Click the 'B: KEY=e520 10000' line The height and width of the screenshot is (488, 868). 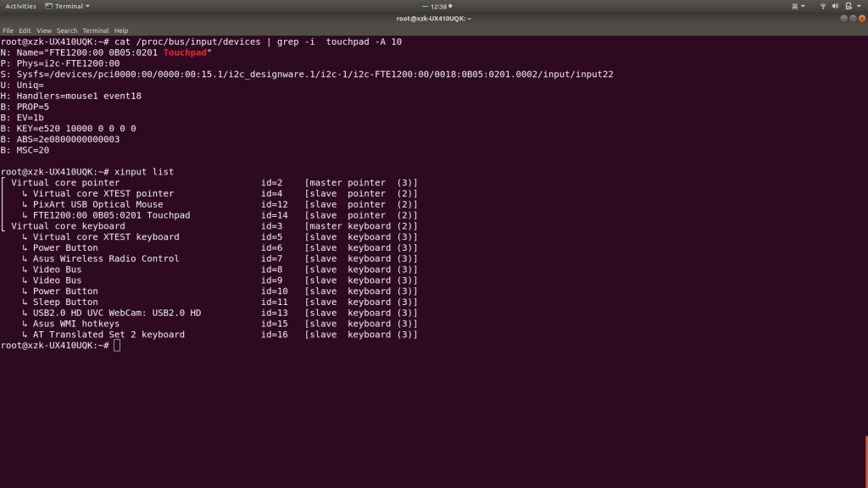(x=68, y=129)
